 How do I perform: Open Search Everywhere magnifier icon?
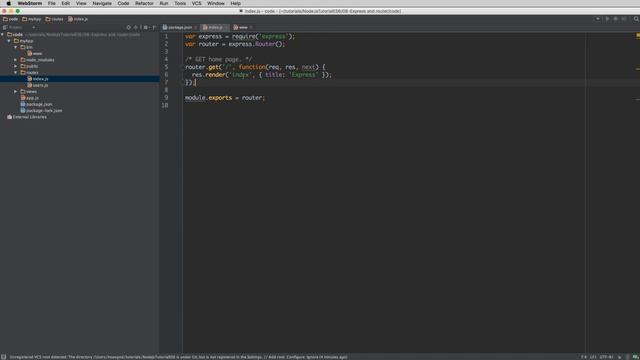636,19
